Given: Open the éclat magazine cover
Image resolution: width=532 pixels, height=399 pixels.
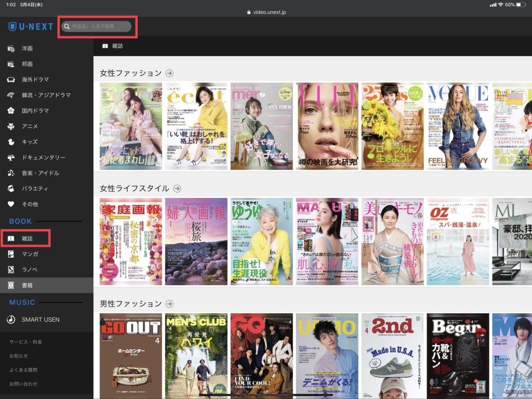Looking at the screenshot, I should (x=196, y=126).
